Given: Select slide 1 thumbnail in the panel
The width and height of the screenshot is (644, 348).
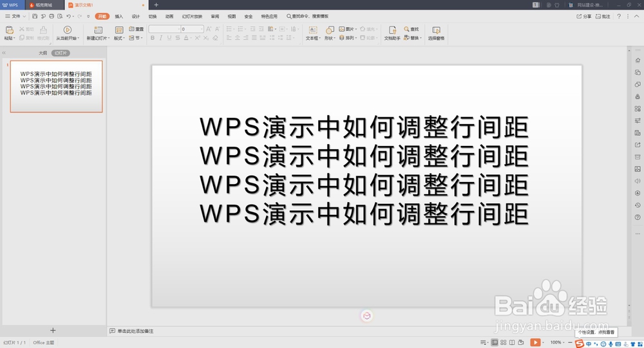Looking at the screenshot, I should [x=56, y=87].
